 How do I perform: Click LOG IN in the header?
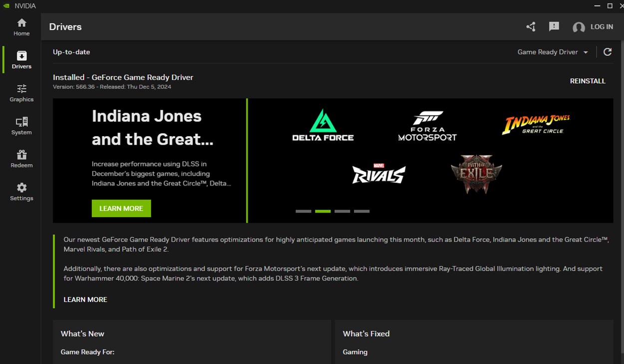click(x=602, y=27)
